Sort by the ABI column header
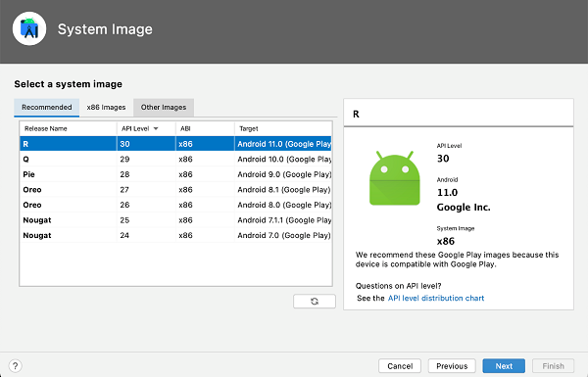This screenshot has height=377, width=588. coord(205,128)
